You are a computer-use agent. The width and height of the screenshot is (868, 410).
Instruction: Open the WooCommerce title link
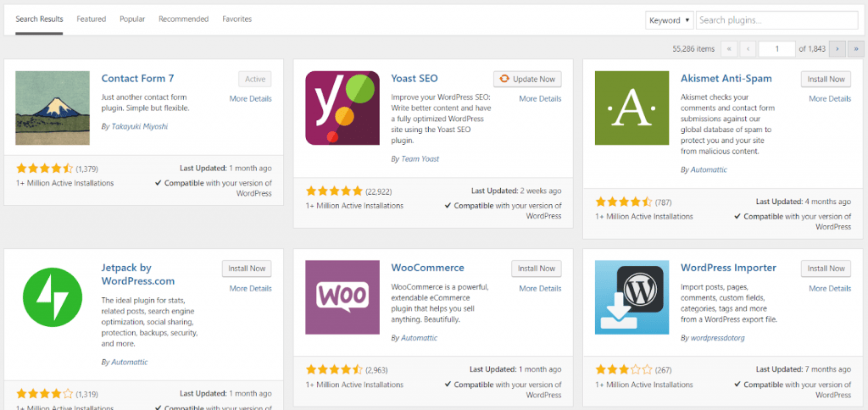[x=428, y=268]
